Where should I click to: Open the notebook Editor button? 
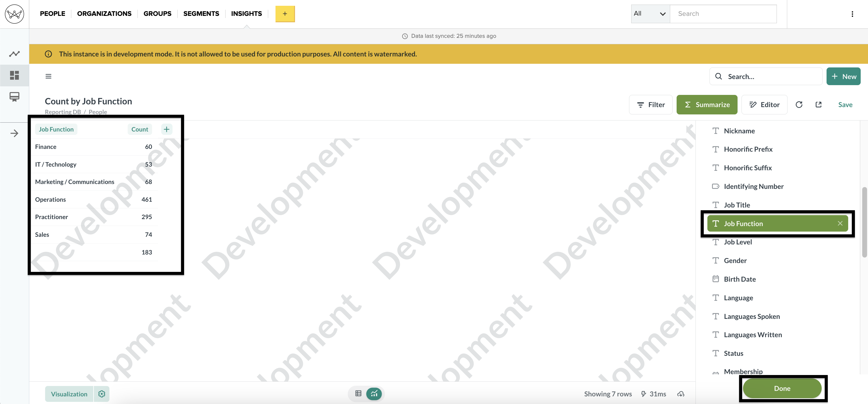point(764,105)
